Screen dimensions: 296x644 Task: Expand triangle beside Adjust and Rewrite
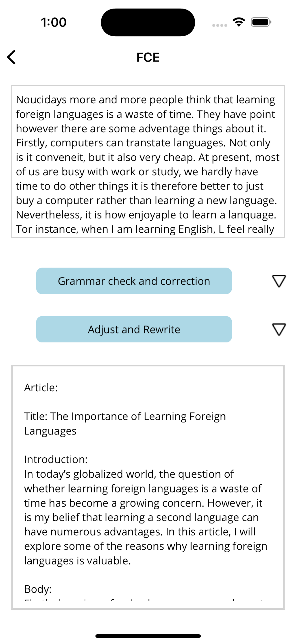[279, 329]
